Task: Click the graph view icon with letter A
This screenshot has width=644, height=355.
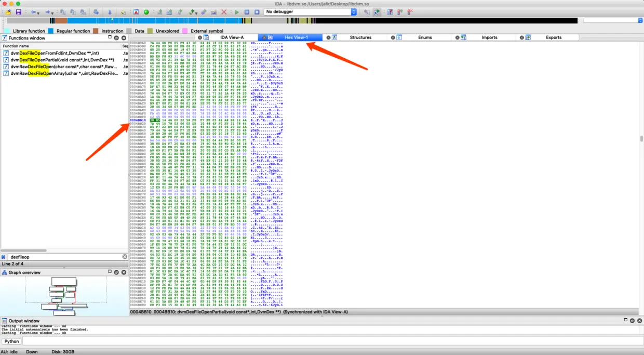Action: pyautogui.click(x=136, y=11)
